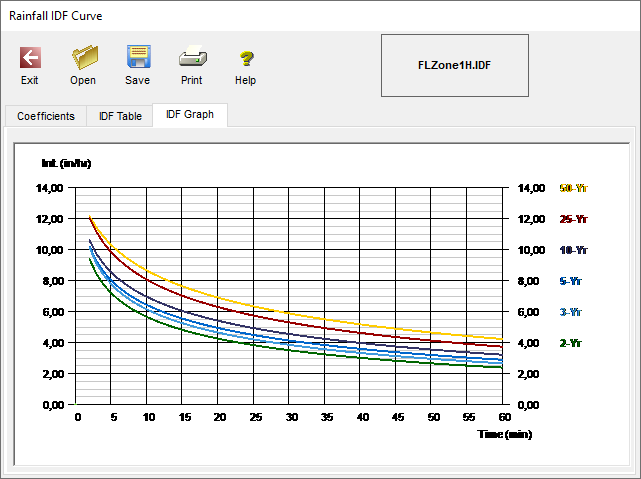
Task: Click the 3-Yr legend label
Action: point(570,312)
